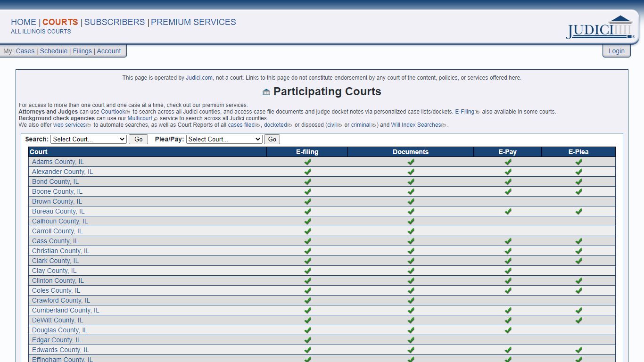Click Edwards County Documents checkmark
644x362 pixels.
click(x=411, y=350)
